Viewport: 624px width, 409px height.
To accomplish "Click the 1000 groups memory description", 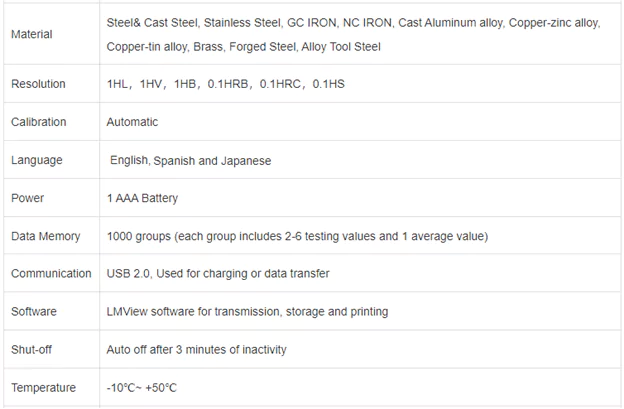I will pyautogui.click(x=297, y=236).
